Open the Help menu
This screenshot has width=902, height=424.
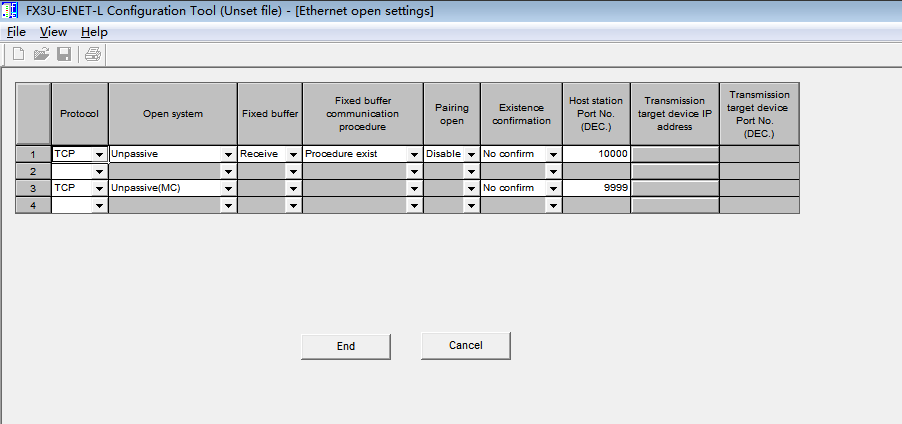tap(94, 32)
